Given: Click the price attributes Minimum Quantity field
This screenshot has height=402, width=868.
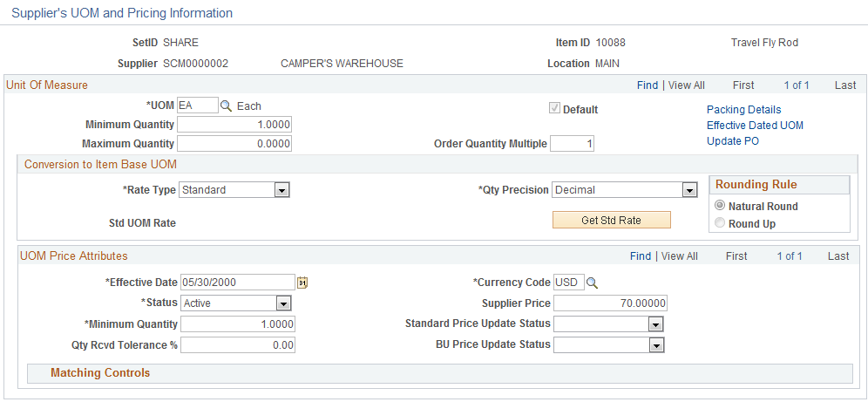Looking at the screenshot, I should click(x=238, y=324).
